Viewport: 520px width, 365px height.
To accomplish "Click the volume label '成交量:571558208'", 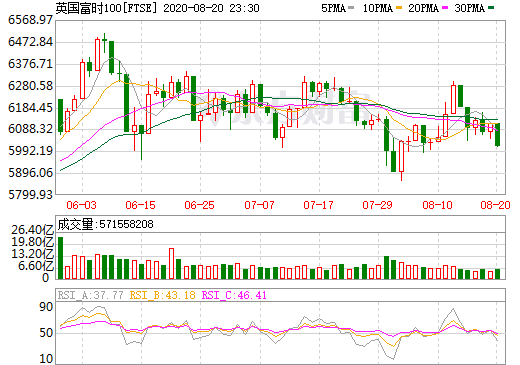I will pos(105,224).
